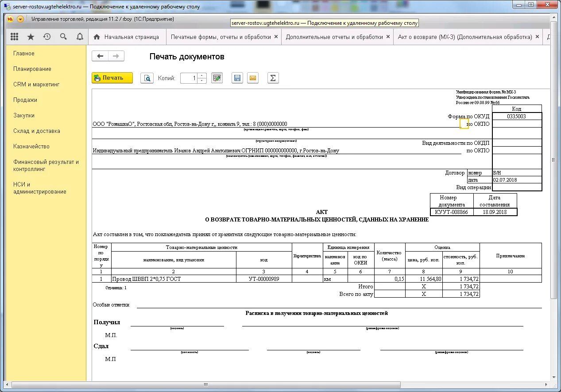Click organization line ООО "РомашкаО"
The width and height of the screenshot is (561, 392).
[x=190, y=124]
